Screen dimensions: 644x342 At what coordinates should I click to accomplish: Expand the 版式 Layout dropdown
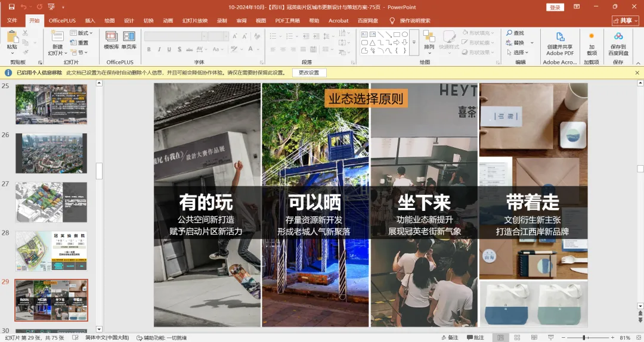click(81, 33)
